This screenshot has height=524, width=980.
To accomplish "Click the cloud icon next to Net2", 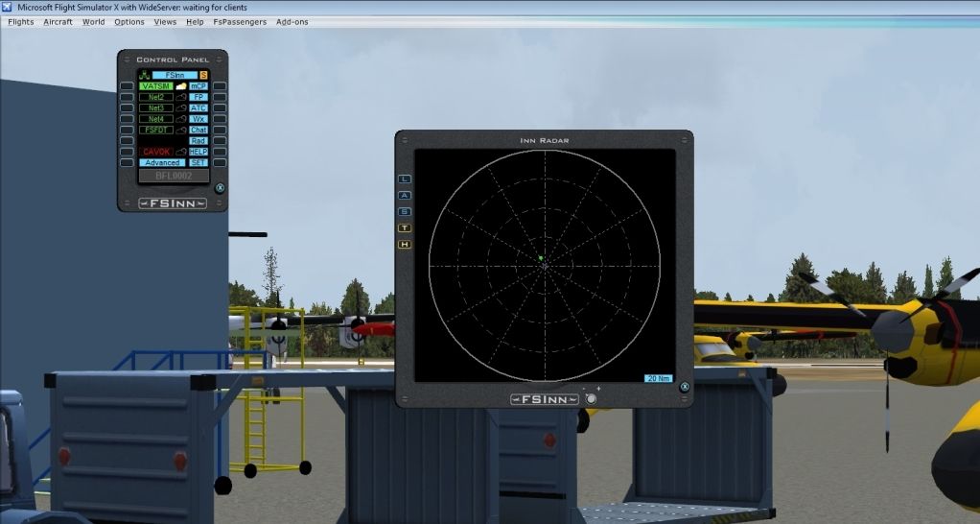I will point(181,97).
